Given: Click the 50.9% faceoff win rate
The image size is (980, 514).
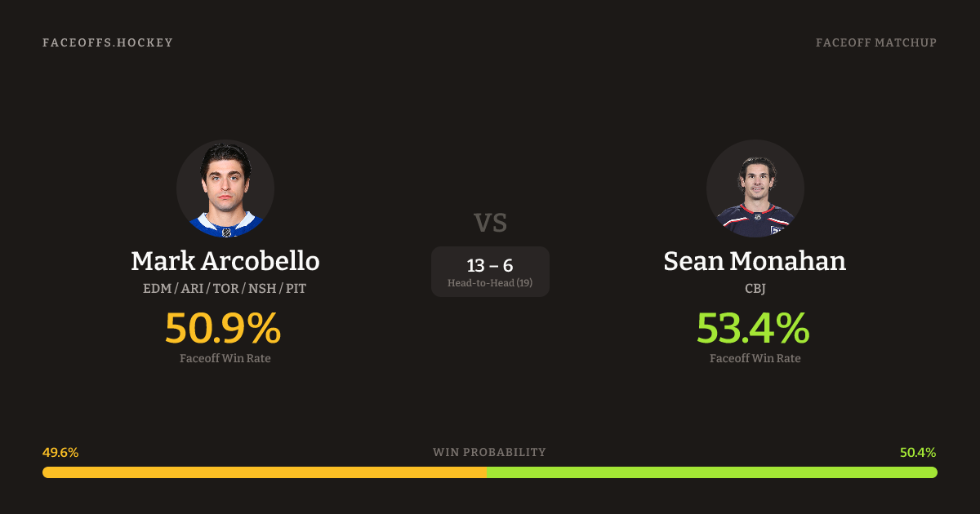Looking at the screenshot, I should 223,328.
